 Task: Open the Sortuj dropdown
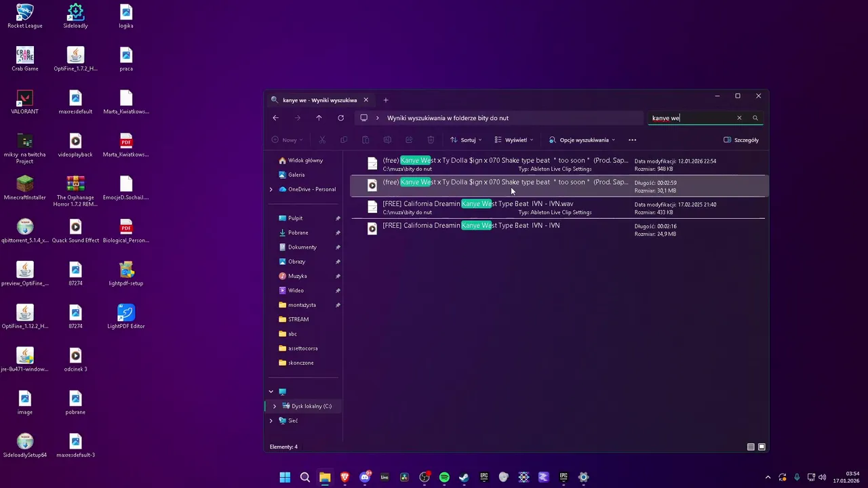tap(466, 140)
